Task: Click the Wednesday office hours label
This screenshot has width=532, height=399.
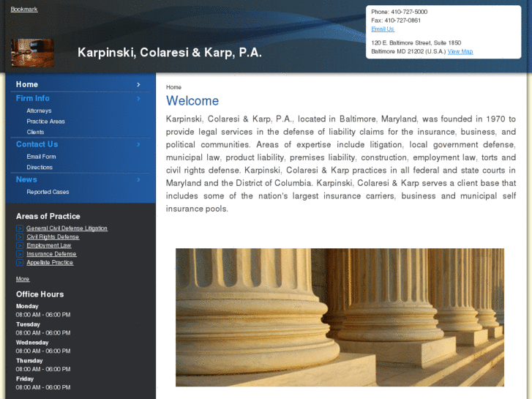Action: [32, 343]
